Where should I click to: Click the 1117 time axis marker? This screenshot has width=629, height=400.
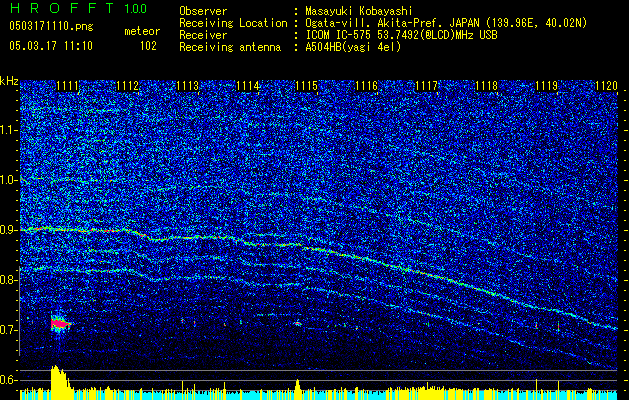tap(426, 85)
